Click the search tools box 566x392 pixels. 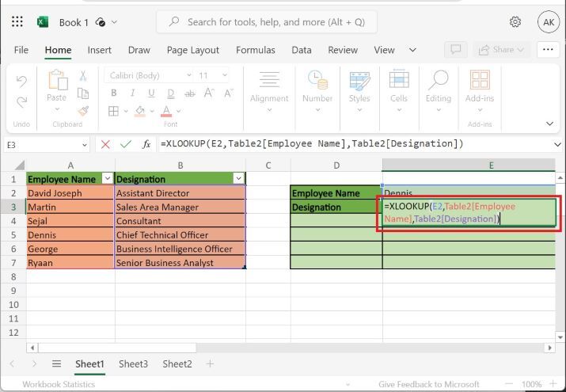[x=267, y=22]
